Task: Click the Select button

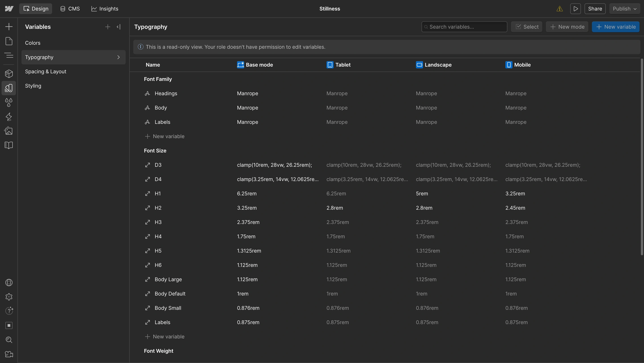Action: [527, 27]
